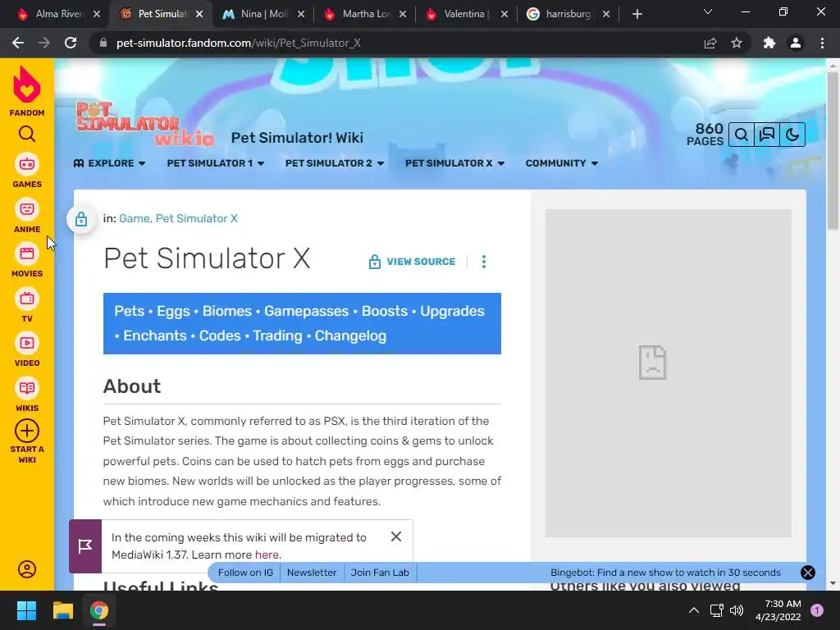This screenshot has height=630, width=840.
Task: Expand the Pet Simulator 2 dropdown
Action: 335,163
